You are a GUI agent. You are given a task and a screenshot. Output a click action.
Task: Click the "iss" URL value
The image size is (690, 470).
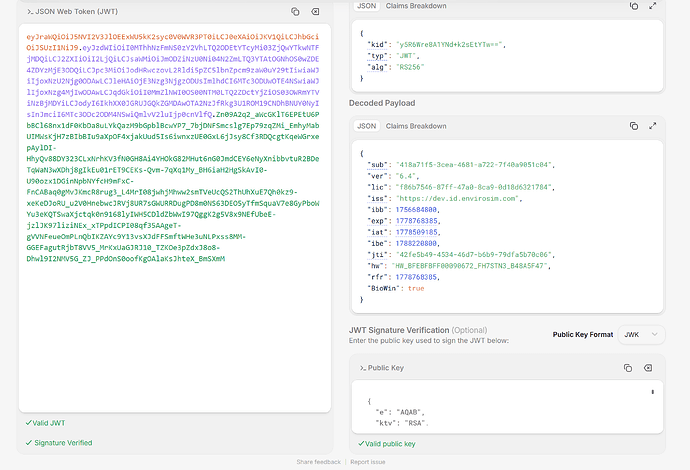[457, 198]
